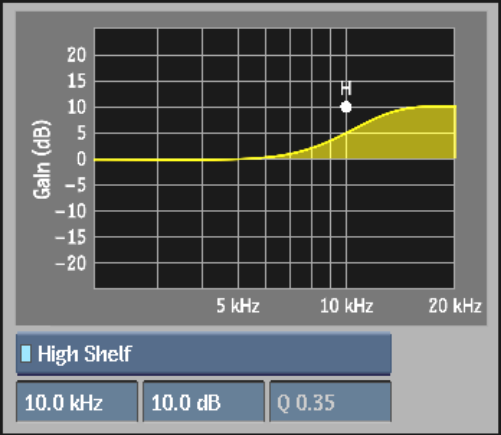Image resolution: width=501 pixels, height=435 pixels.
Task: Click the -20 dB gain scale label
Action: click(71, 263)
